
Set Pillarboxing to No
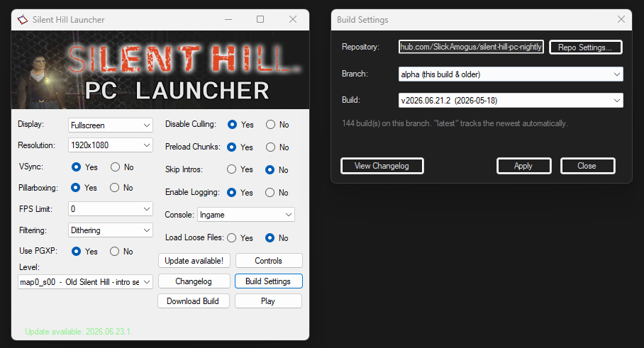tap(114, 187)
